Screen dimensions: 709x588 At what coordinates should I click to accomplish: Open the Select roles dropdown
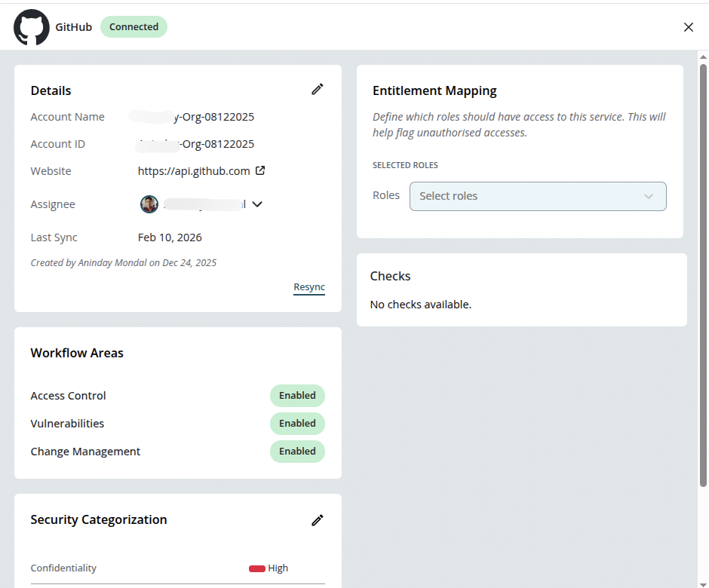tap(538, 196)
